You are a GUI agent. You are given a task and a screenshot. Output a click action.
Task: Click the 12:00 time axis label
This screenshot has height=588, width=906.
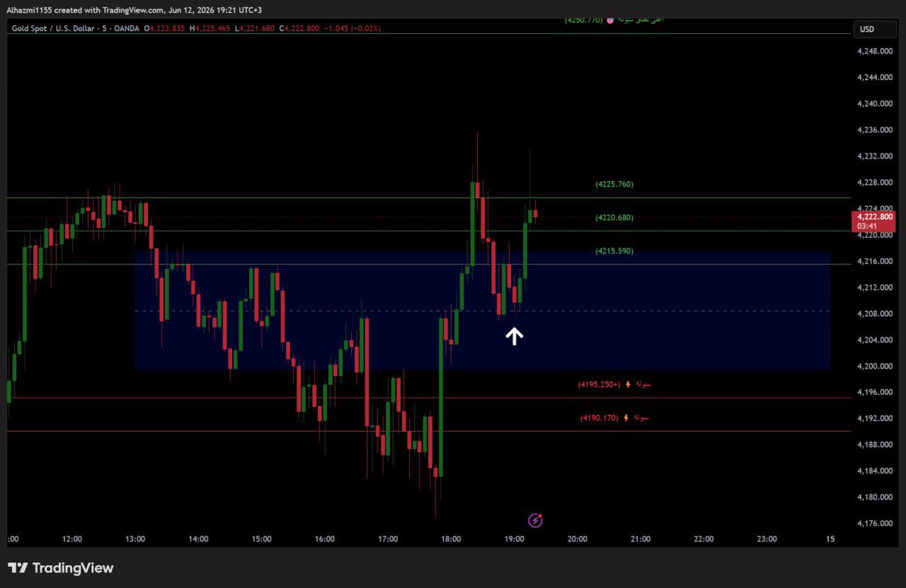coord(72,539)
